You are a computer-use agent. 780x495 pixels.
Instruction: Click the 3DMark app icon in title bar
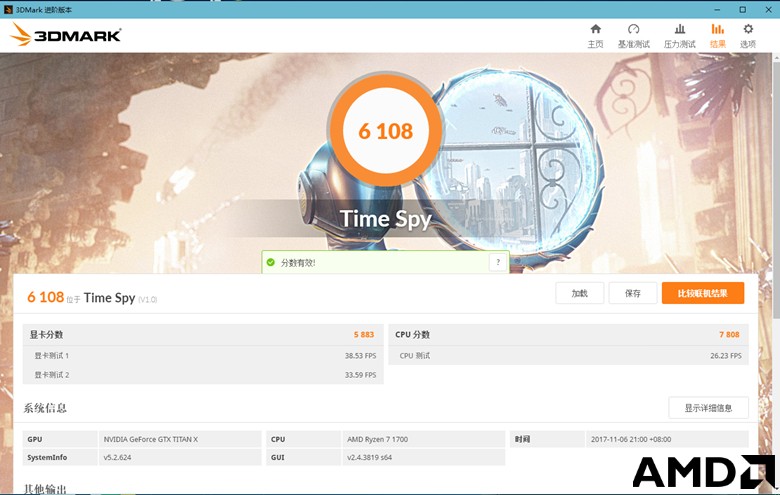click(x=7, y=9)
